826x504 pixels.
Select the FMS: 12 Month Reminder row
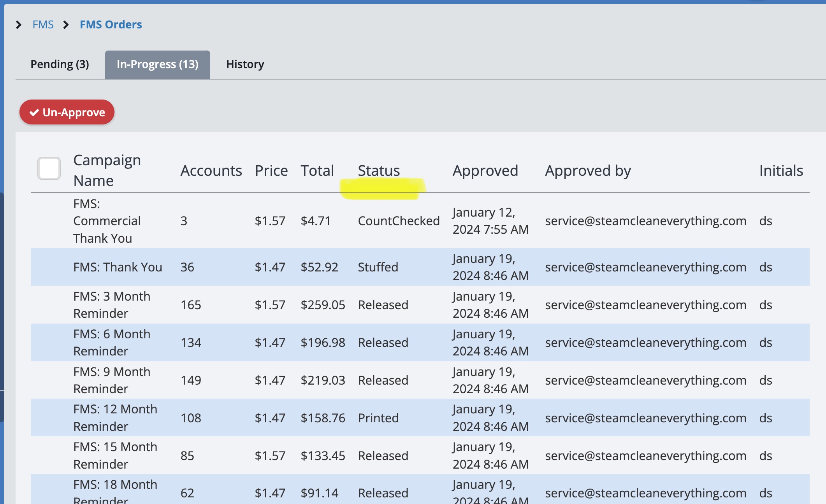115,418
